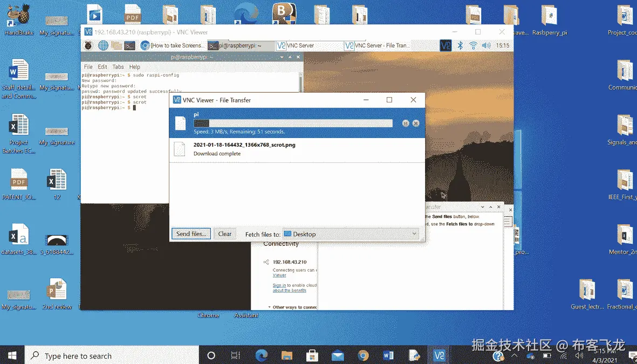Open Edit menu in pi terminal
This screenshot has height=364, width=637.
point(102,67)
